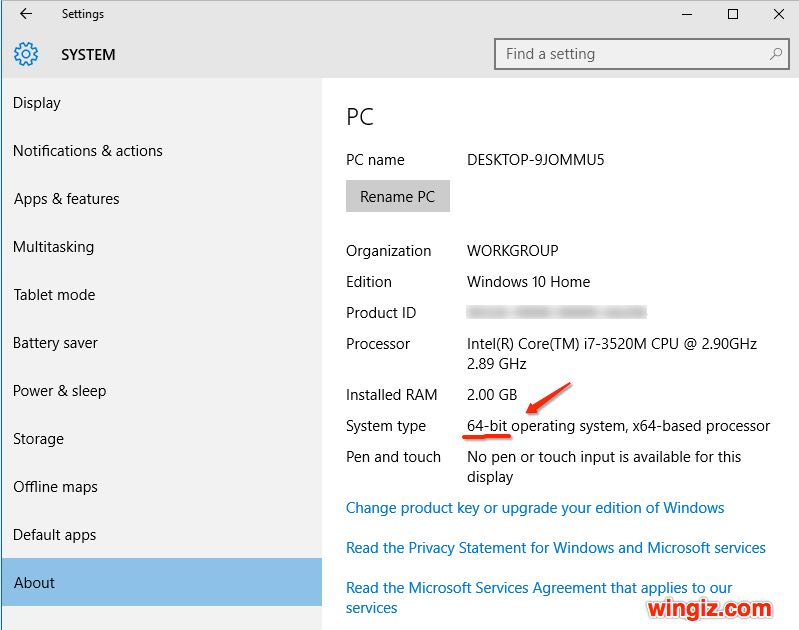Screen dimensions: 799x630
Task: Open Tablet mode settings
Action: [x=162, y=295]
